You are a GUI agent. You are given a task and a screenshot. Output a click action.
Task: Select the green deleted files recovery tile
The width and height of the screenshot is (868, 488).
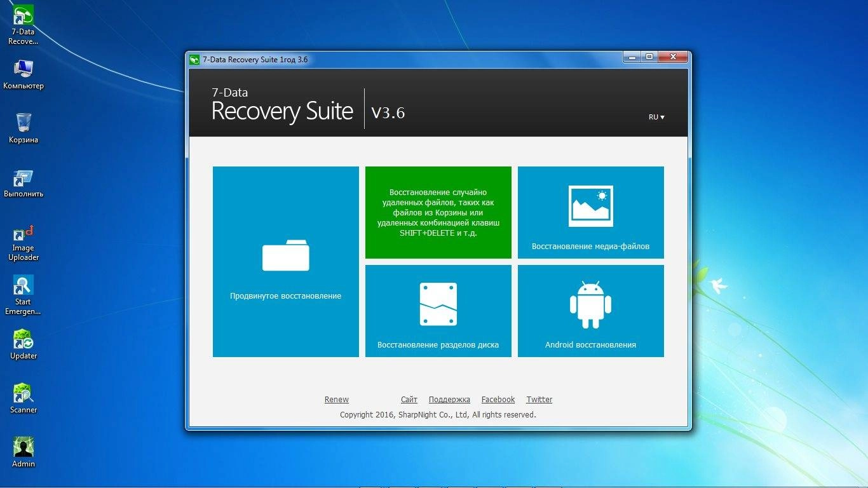point(438,212)
